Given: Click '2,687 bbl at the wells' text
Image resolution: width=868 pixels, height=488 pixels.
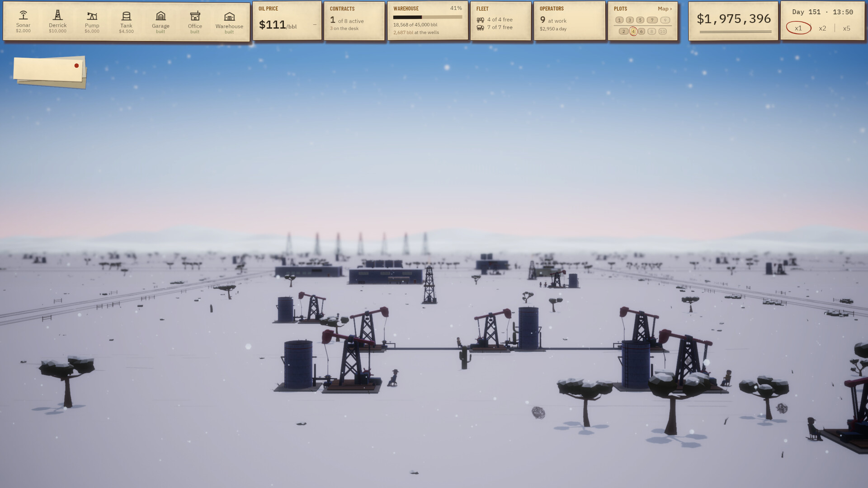Looking at the screenshot, I should [x=416, y=33].
